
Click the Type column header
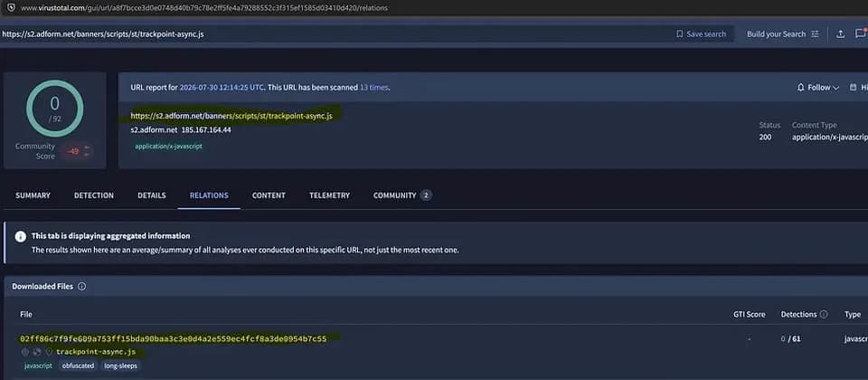click(853, 314)
